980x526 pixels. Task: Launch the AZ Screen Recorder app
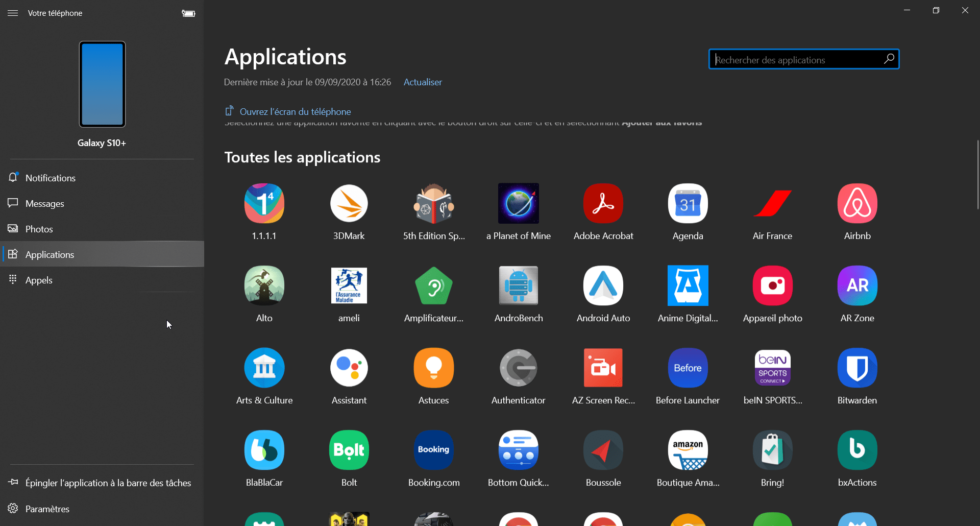(x=603, y=368)
